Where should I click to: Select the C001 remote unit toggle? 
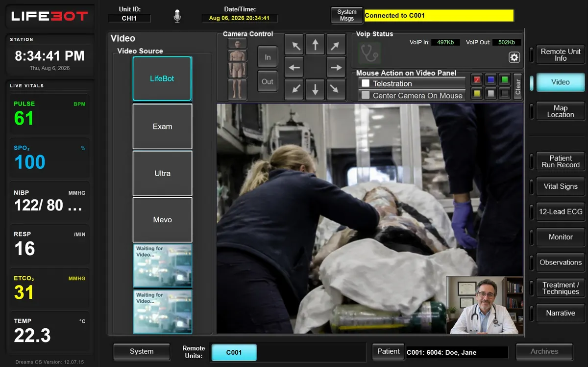(234, 352)
